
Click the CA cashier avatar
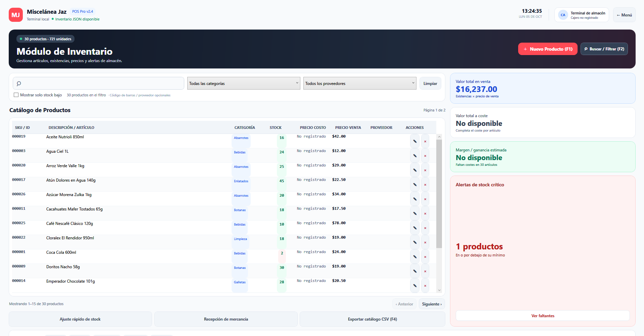pos(563,15)
